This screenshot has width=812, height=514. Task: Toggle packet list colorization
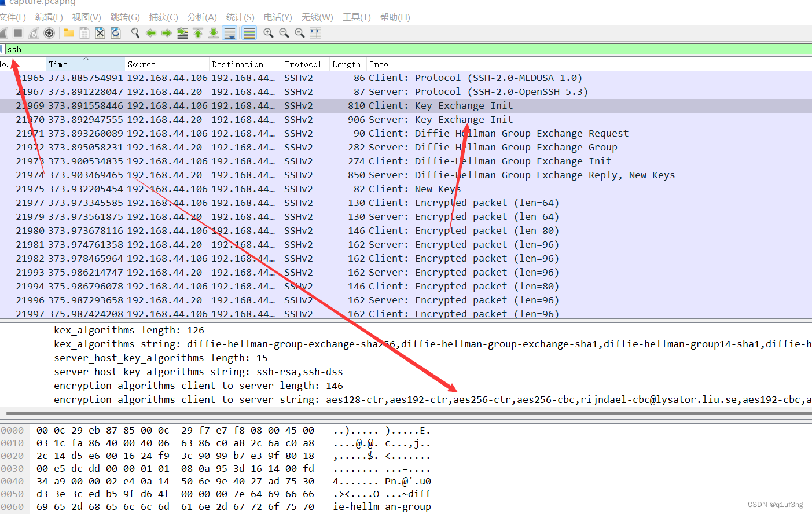249,33
